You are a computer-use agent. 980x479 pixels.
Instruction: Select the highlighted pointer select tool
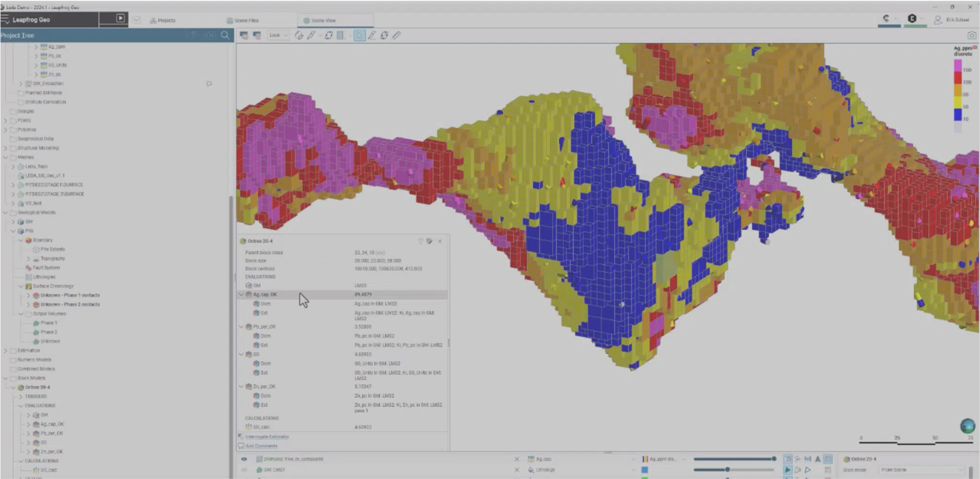pyautogui.click(x=359, y=35)
